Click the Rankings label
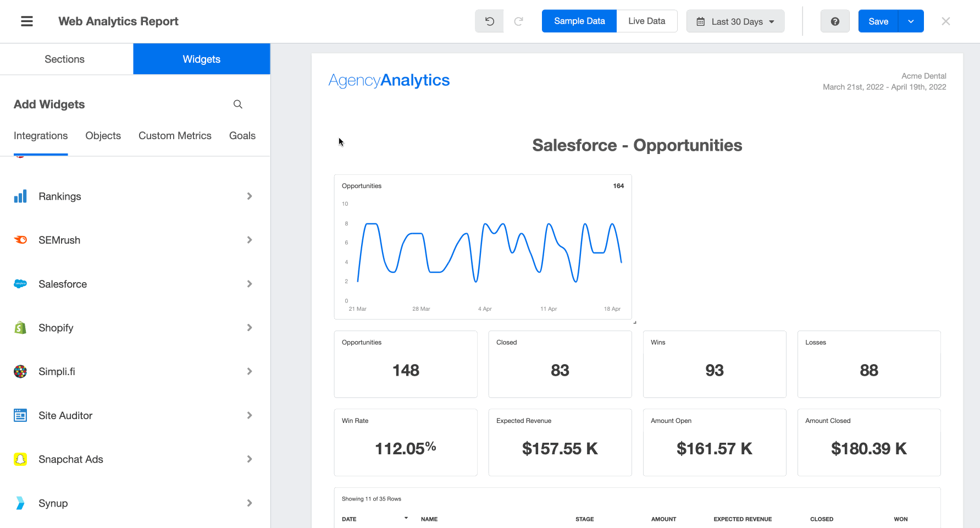The width and height of the screenshot is (980, 528). (60, 196)
